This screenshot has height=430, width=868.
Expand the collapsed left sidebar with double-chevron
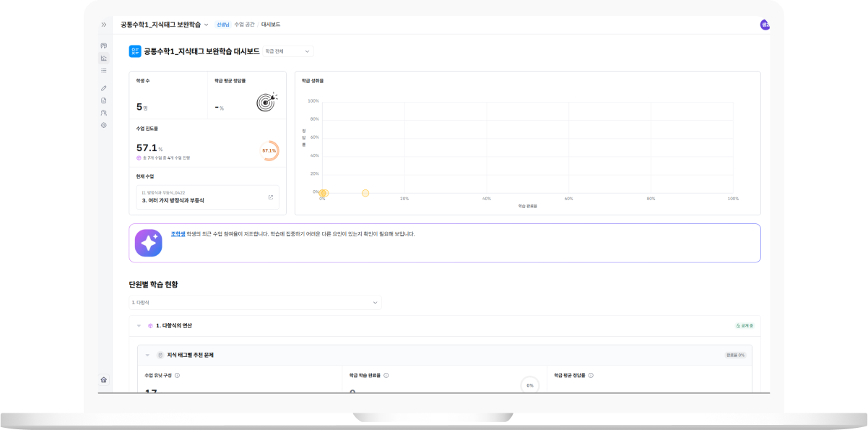(103, 25)
